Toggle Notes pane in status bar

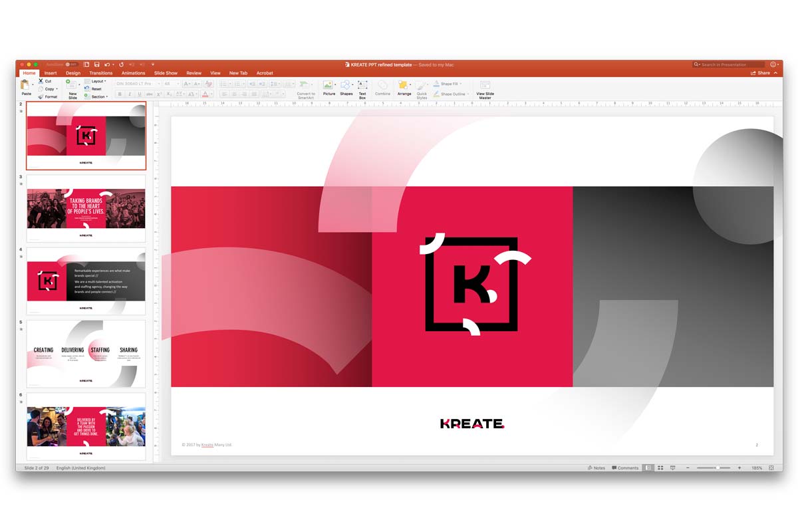coord(597,467)
